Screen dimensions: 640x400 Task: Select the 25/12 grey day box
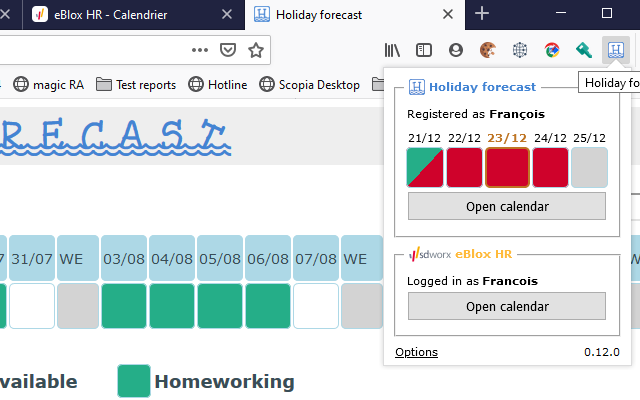589,167
